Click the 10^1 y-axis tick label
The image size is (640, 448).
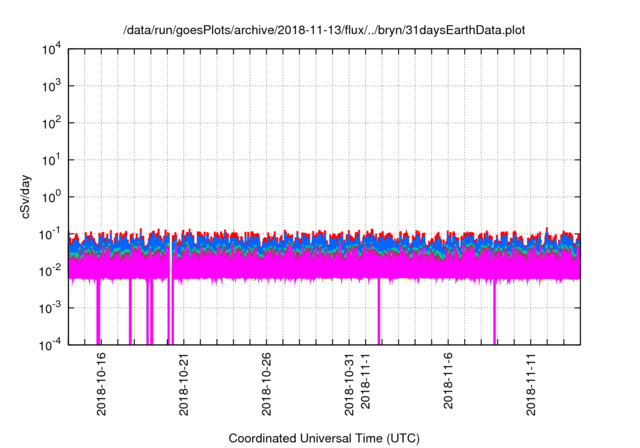52,160
